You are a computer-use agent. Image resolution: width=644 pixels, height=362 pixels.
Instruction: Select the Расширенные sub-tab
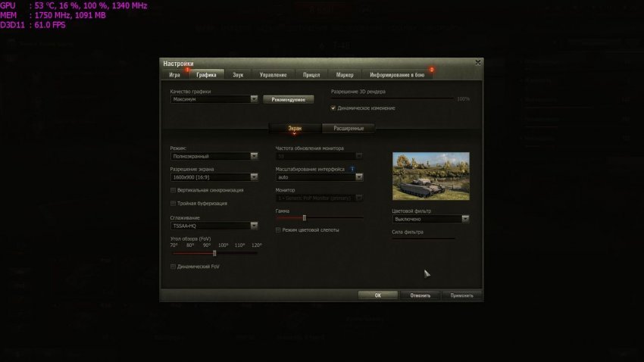point(349,129)
